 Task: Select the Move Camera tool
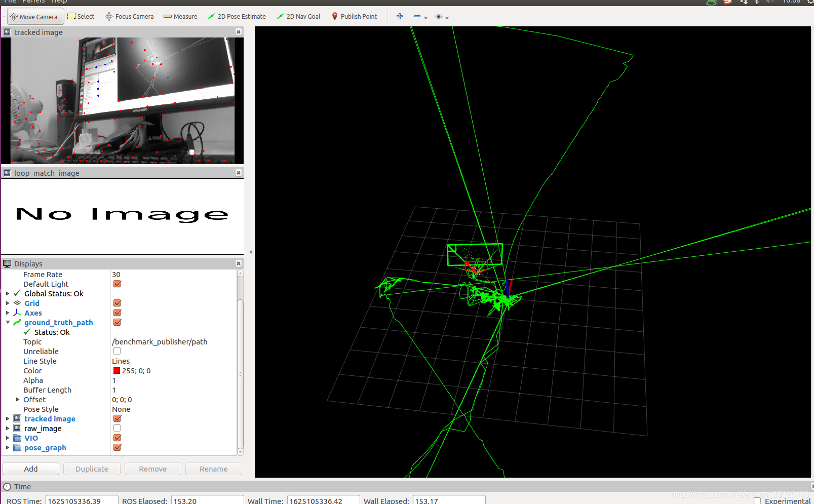click(x=35, y=16)
